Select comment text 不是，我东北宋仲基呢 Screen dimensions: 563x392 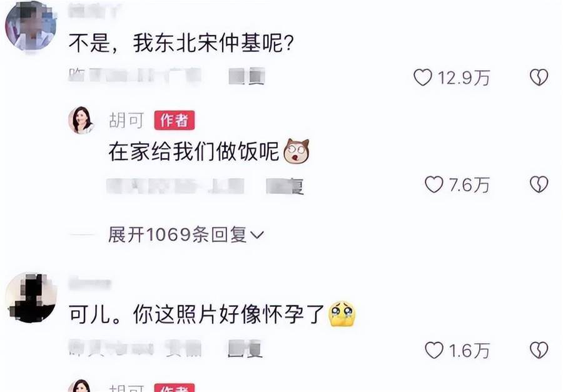coord(181,43)
